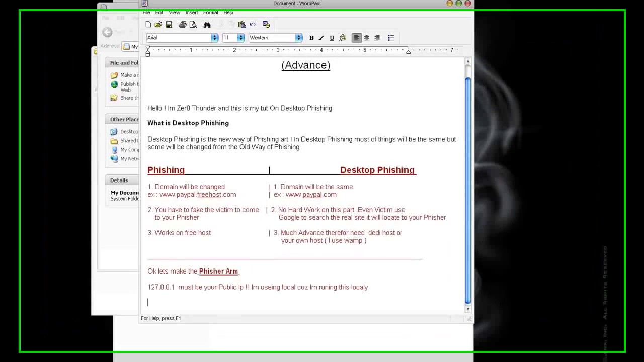Click the right indent marker on ruler
This screenshot has width=644, height=362.
point(409,52)
